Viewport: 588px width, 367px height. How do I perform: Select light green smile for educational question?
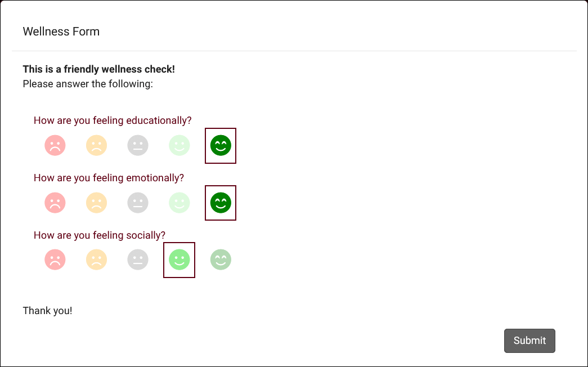tap(179, 146)
